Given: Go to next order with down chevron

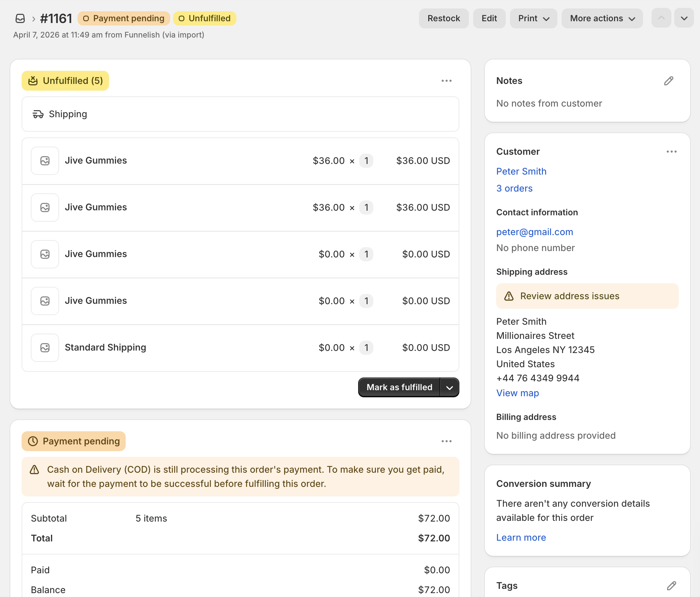Looking at the screenshot, I should coord(684,18).
